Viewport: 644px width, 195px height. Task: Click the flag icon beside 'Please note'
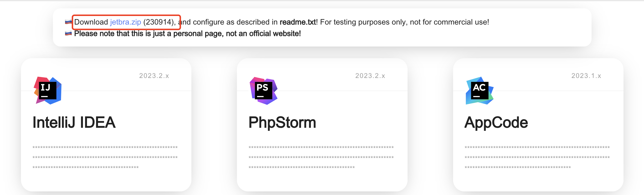[68, 34]
